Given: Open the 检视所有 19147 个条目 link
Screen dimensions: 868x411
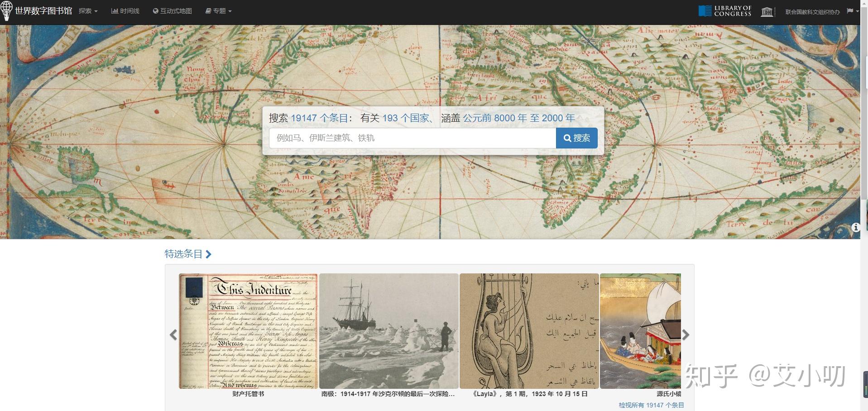Looking at the screenshot, I should (651, 405).
